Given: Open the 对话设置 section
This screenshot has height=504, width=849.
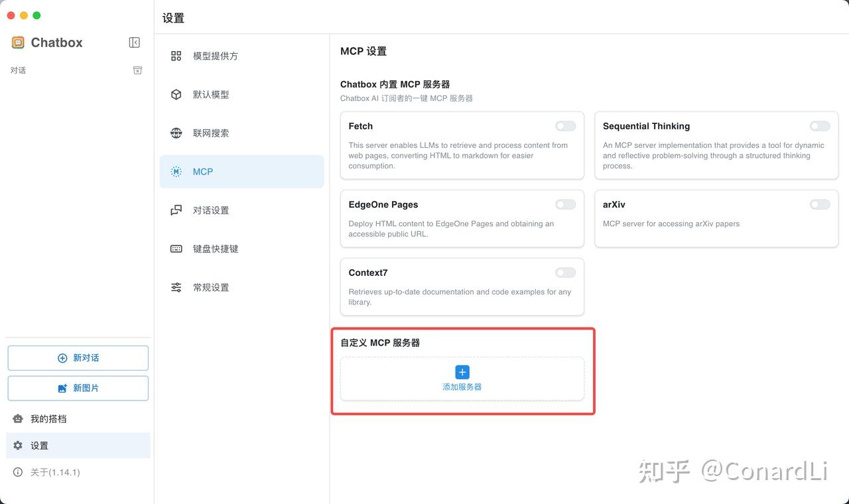Looking at the screenshot, I should click(x=241, y=210).
